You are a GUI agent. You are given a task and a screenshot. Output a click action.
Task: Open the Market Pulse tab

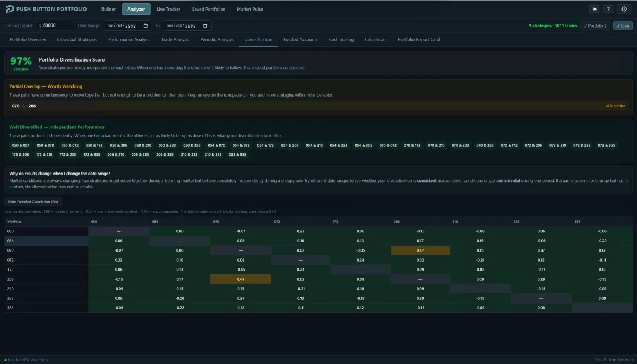(249, 9)
